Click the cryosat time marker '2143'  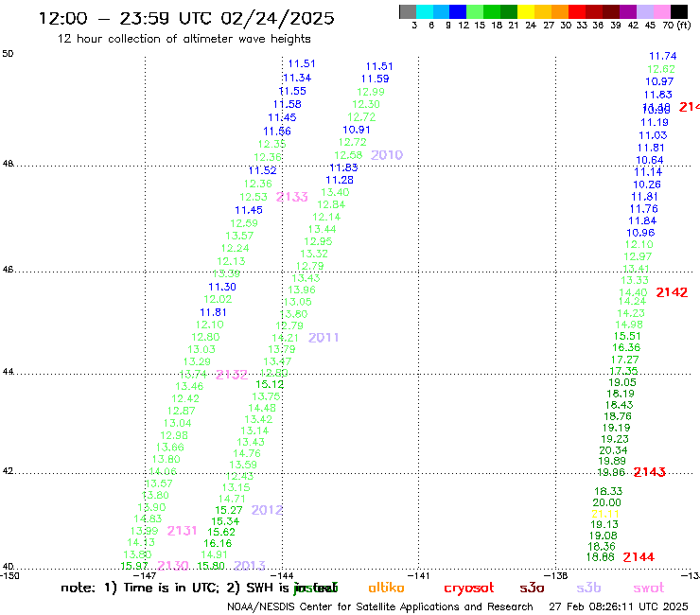650,471
